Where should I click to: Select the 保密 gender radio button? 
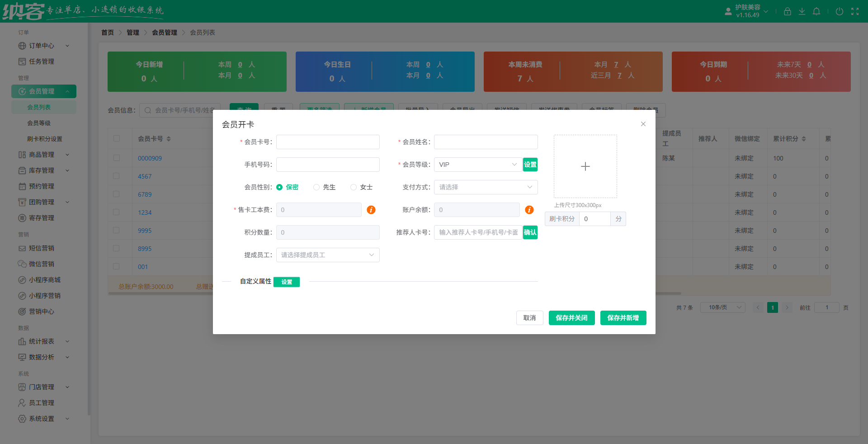click(x=279, y=187)
